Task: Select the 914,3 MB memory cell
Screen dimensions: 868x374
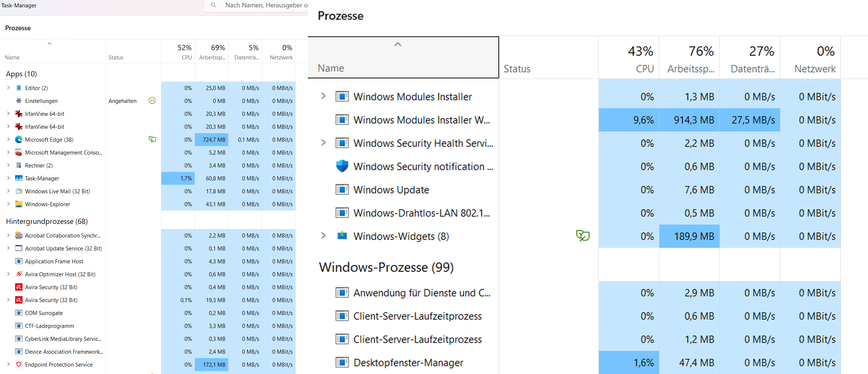Action: click(x=689, y=120)
